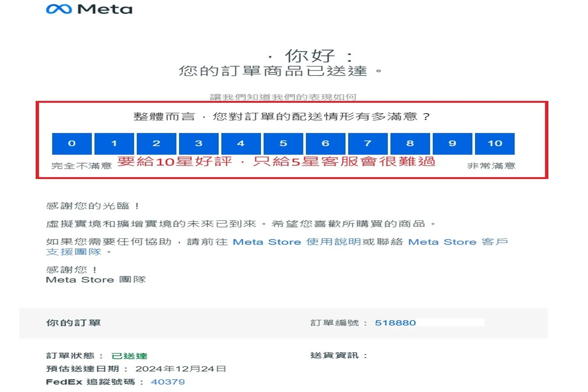Click rating button 6
Viewport: 588px width, 392px height.
[325, 144]
